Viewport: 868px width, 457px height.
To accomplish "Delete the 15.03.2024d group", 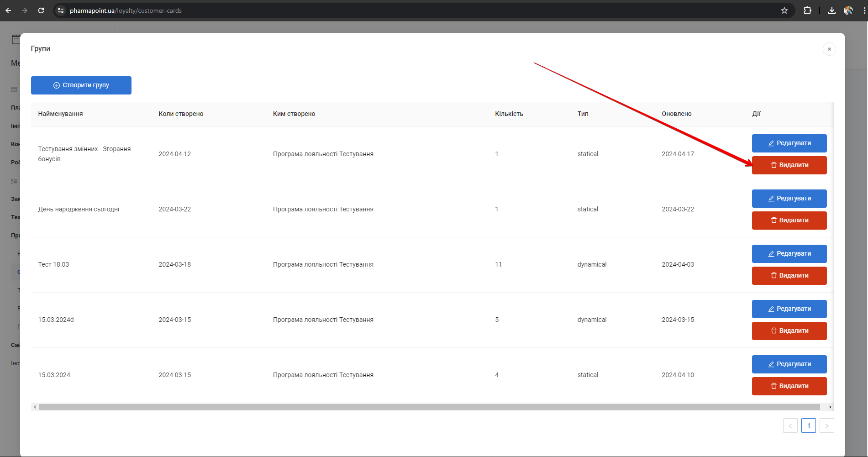I will 789,331.
